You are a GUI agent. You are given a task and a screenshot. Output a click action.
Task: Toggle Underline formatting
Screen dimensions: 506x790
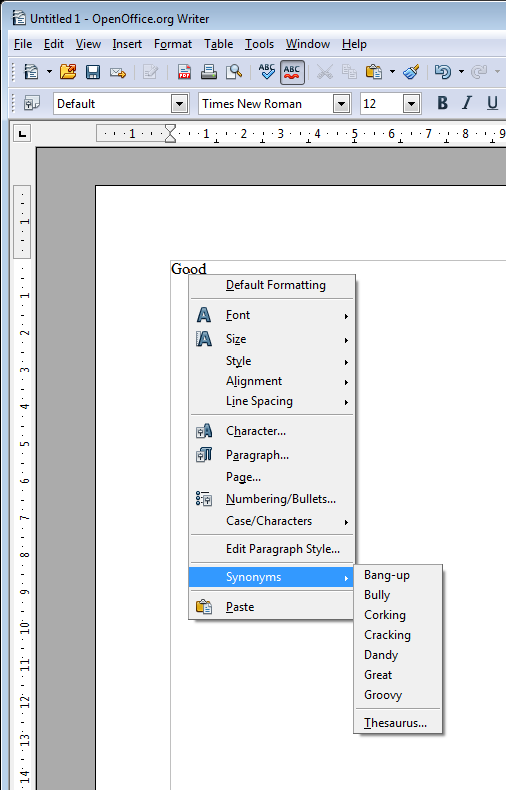click(x=492, y=103)
